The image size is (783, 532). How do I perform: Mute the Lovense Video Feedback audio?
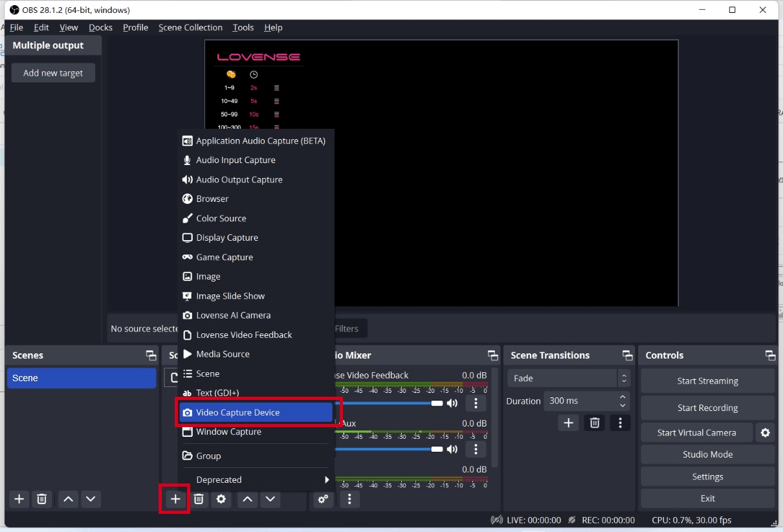(x=452, y=403)
